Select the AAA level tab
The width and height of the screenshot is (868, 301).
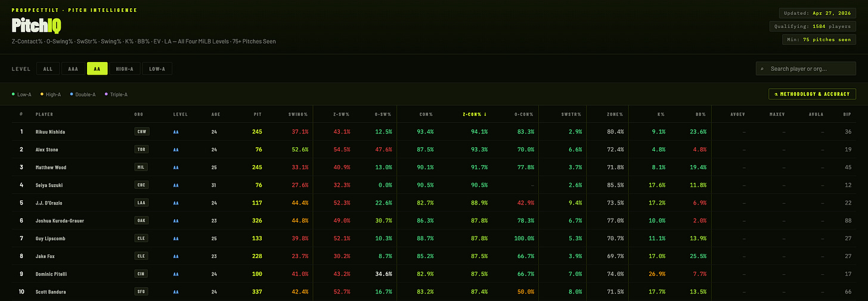[73, 69]
